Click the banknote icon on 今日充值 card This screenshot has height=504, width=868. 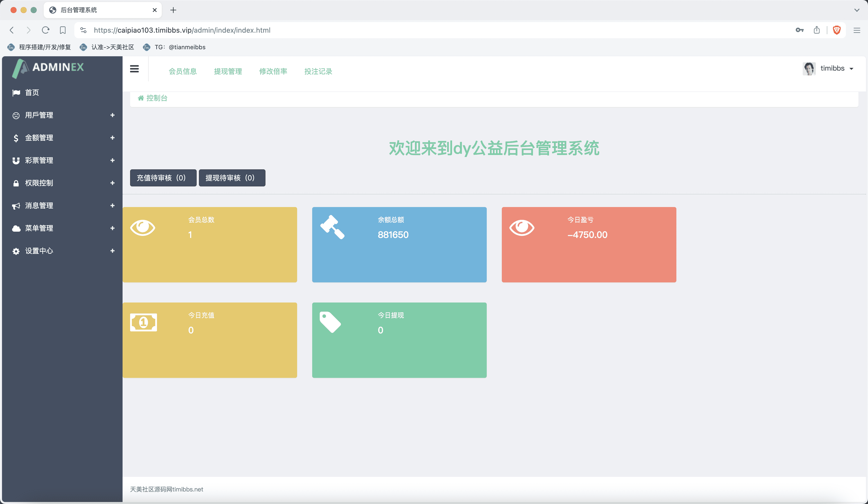[143, 322]
